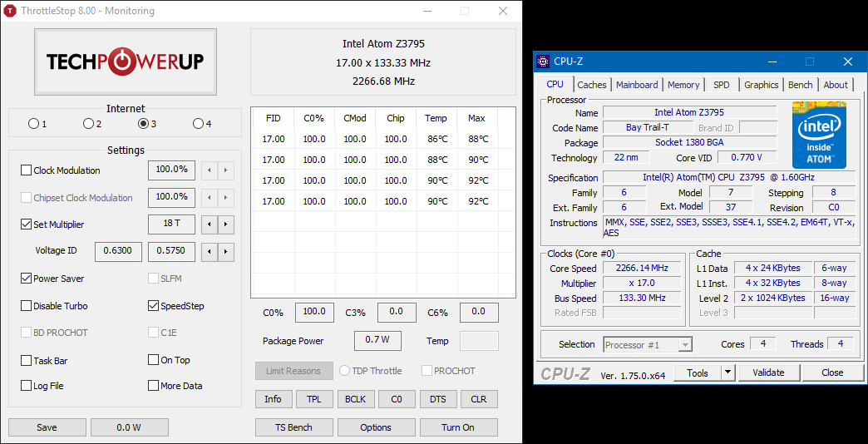The width and height of the screenshot is (868, 444).
Task: Select Internet profile radio 3
Action: pos(143,123)
